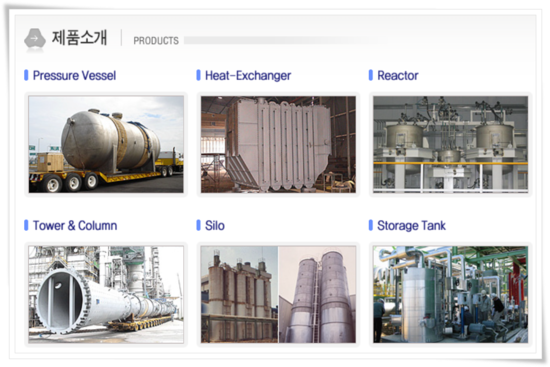Open the Heat-Exchanger product photo
The width and height of the screenshot is (550, 367).
(x=278, y=144)
